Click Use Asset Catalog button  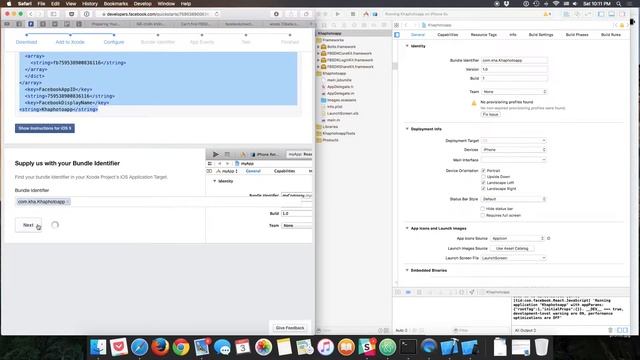click(512, 248)
